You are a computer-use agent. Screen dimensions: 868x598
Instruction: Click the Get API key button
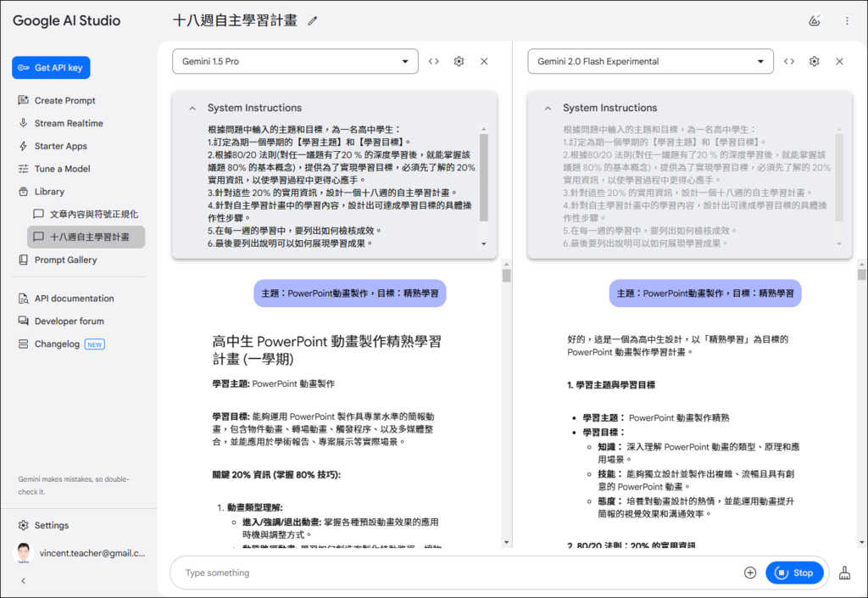tap(51, 68)
